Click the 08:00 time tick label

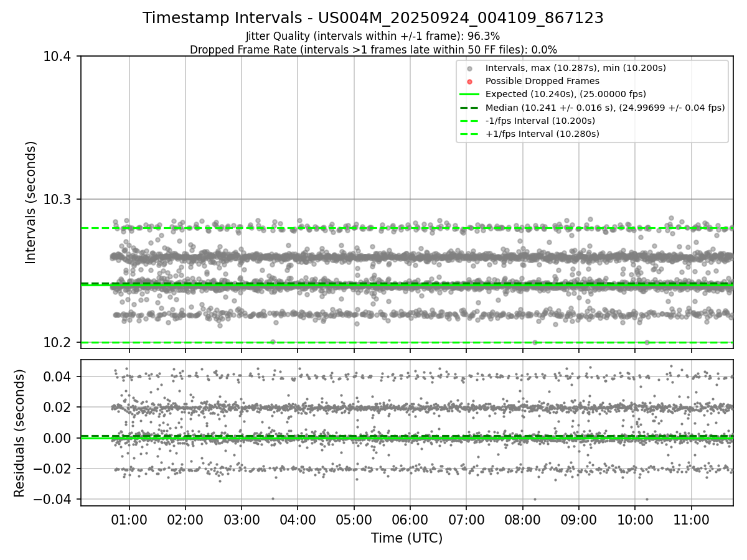522,519
